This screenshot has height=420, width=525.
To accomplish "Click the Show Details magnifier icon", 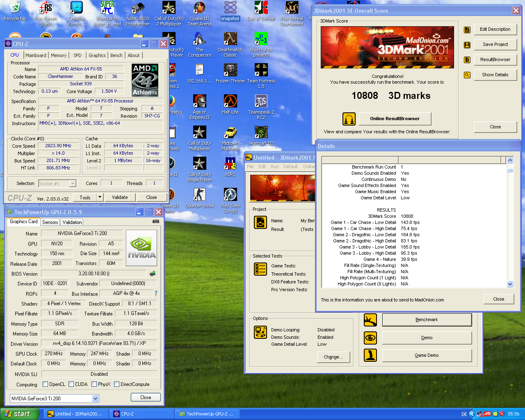I will 467,75.
